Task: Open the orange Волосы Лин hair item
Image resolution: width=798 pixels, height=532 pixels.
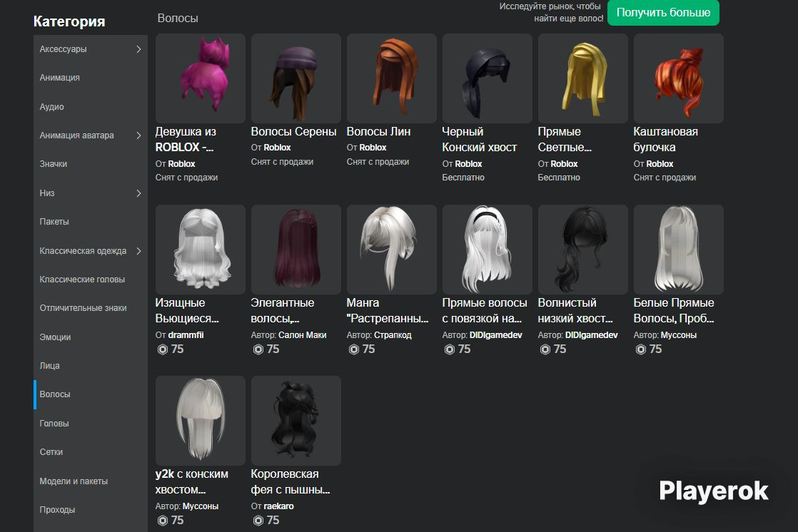Action: pos(391,78)
